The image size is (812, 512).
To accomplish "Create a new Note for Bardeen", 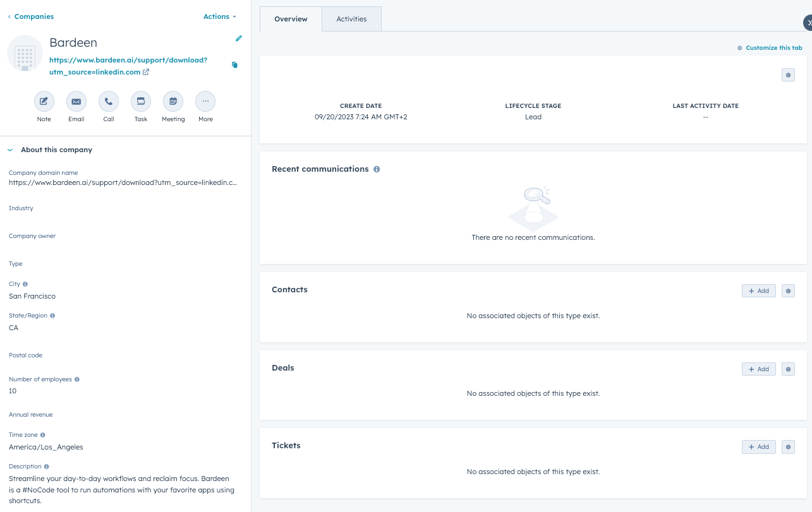I will coord(44,101).
